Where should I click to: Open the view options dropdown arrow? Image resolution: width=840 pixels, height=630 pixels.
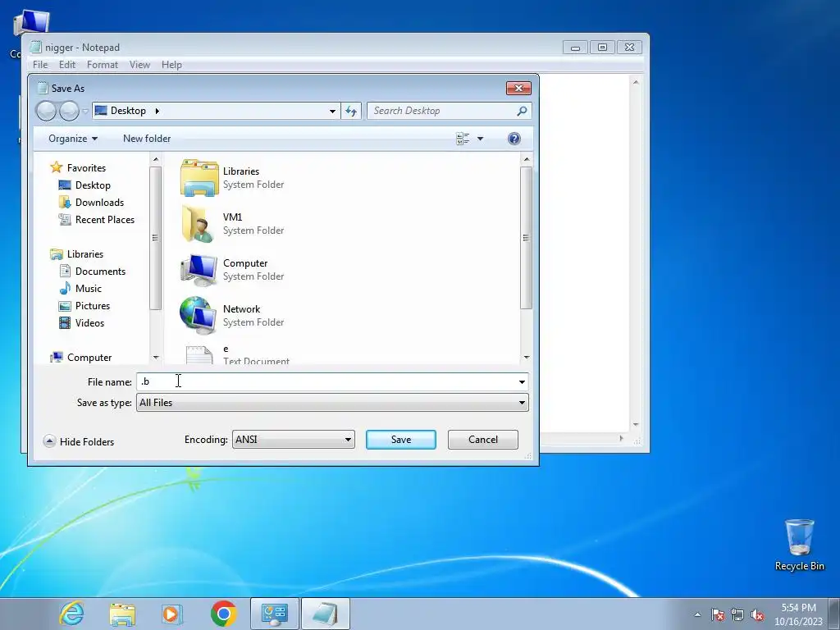click(x=480, y=139)
